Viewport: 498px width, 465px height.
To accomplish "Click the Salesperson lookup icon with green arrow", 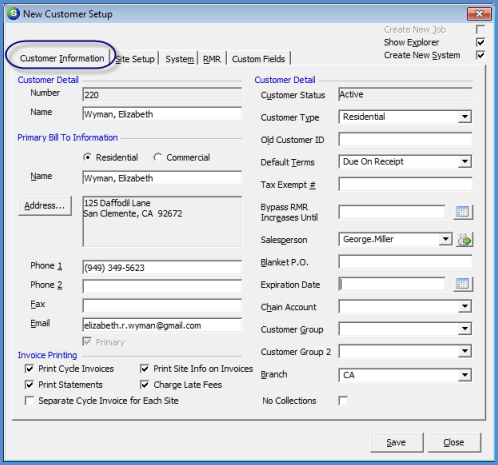I will coord(464,240).
